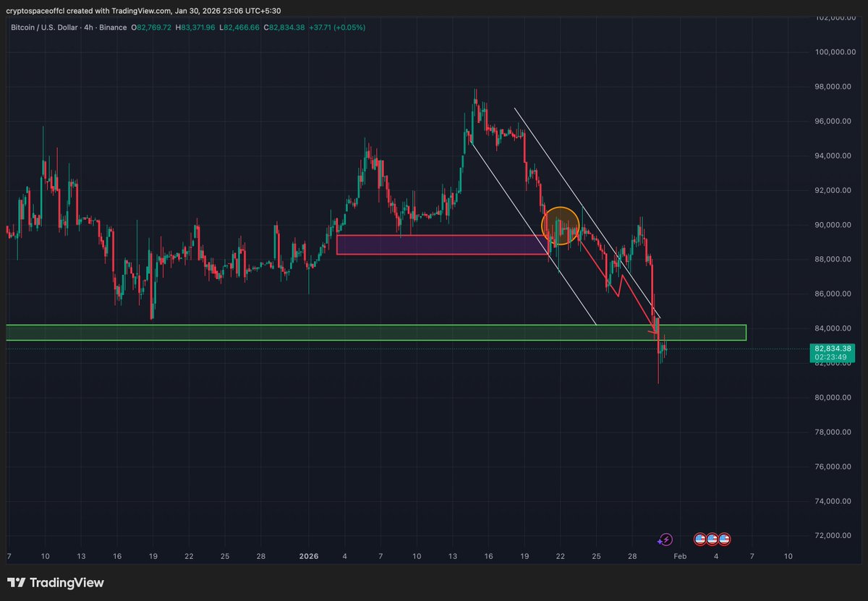The width and height of the screenshot is (868, 601).
Task: Click the 96,000.00 price axis label
Action: 833,122
